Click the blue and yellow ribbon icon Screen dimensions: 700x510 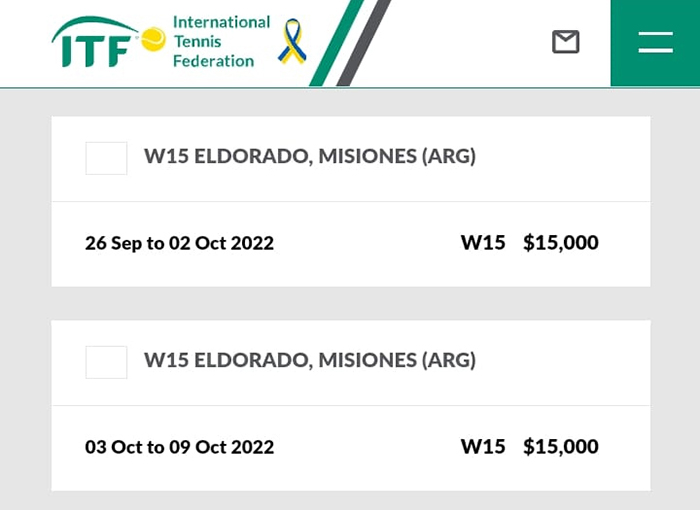(x=291, y=41)
